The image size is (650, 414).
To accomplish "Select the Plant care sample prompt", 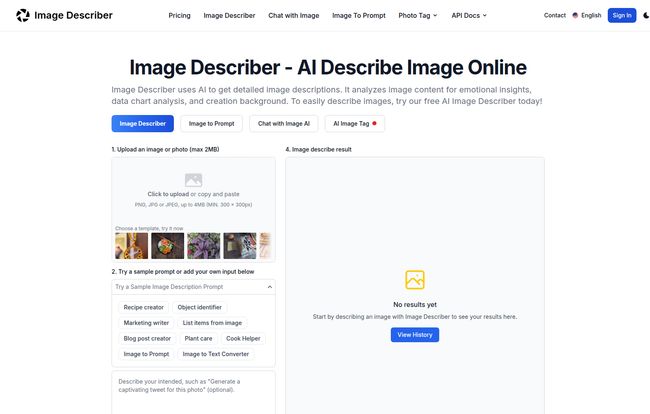I will [x=198, y=339].
